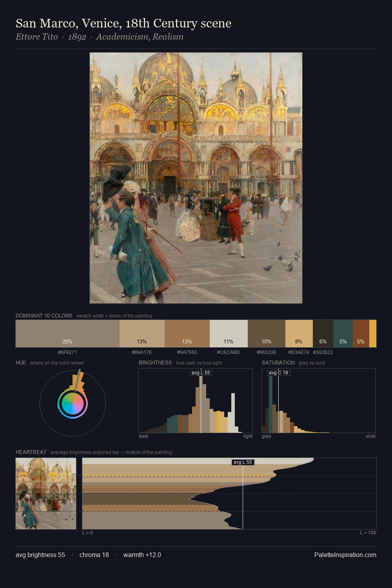This screenshot has width=392, height=588.
Task: Select the 8% golden swatch #D3AE74
Action: pos(299,334)
